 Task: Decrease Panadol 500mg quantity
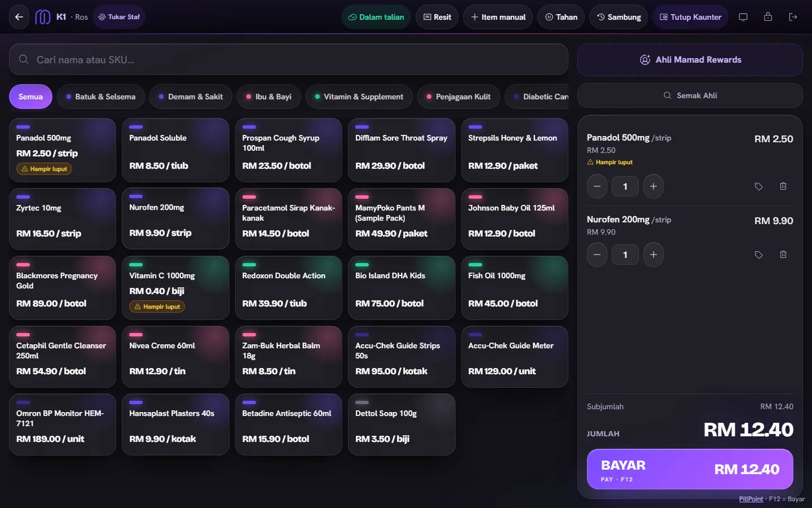pyautogui.click(x=597, y=186)
